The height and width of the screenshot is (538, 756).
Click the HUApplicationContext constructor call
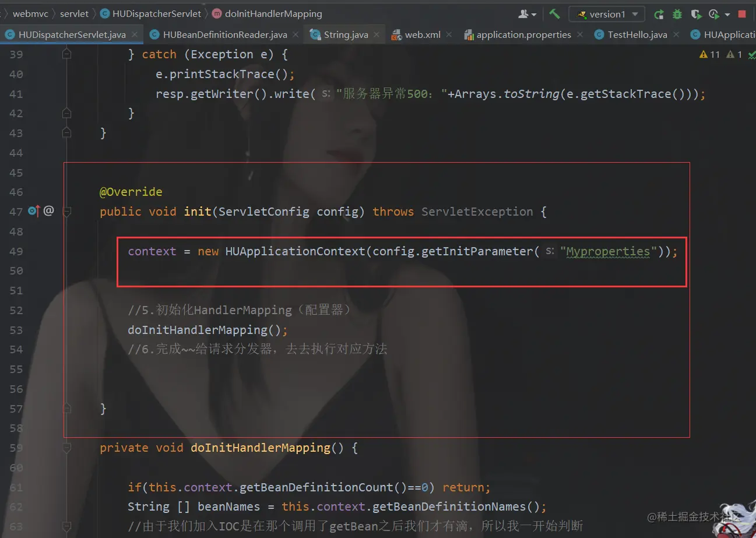click(295, 251)
